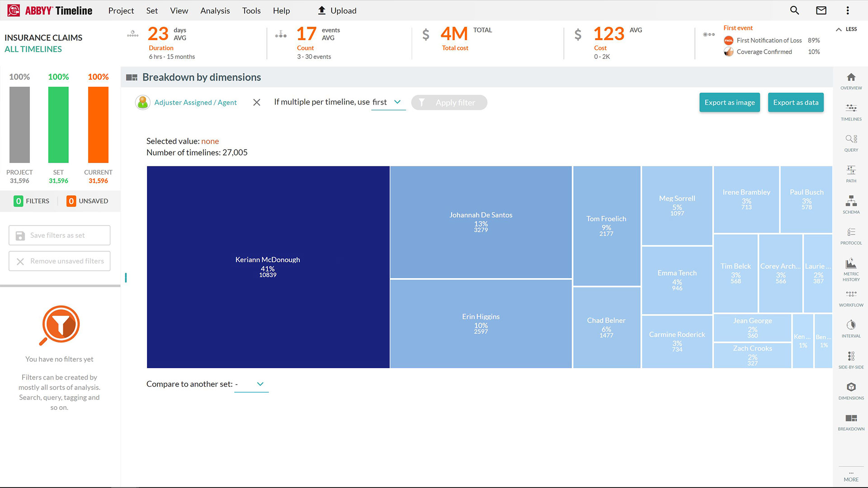Screen dimensions: 868x488
Task: Open the 'first' per-timeline dropdown
Action: 388,103
